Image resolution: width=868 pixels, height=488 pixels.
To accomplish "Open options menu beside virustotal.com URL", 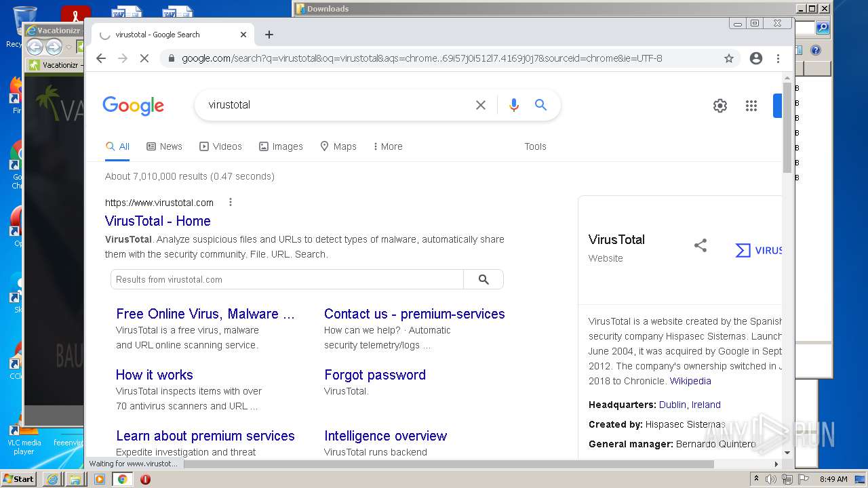I will coord(231,202).
